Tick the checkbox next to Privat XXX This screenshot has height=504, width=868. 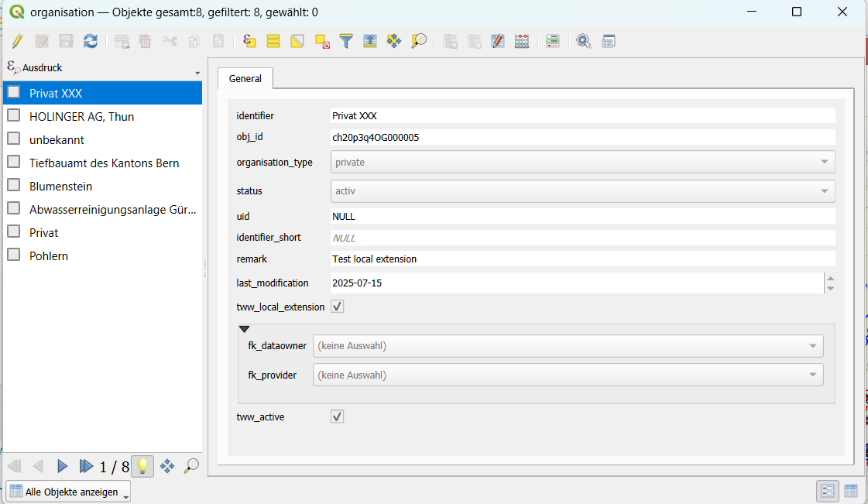coord(14,92)
